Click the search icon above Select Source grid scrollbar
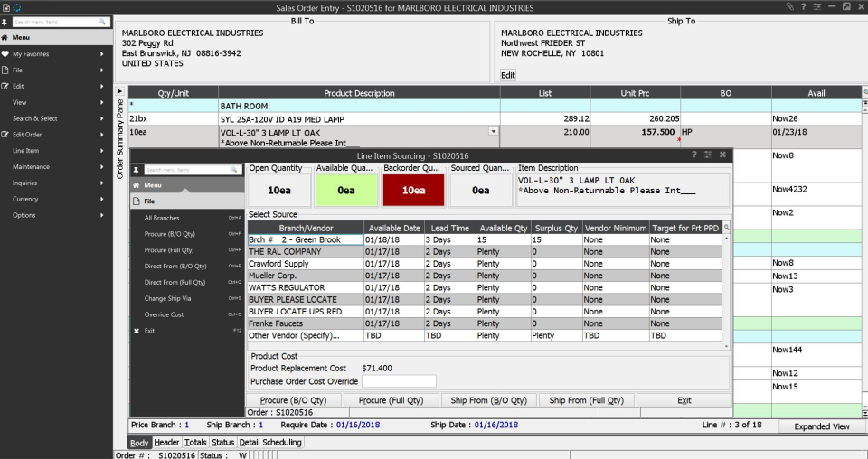 [x=726, y=228]
